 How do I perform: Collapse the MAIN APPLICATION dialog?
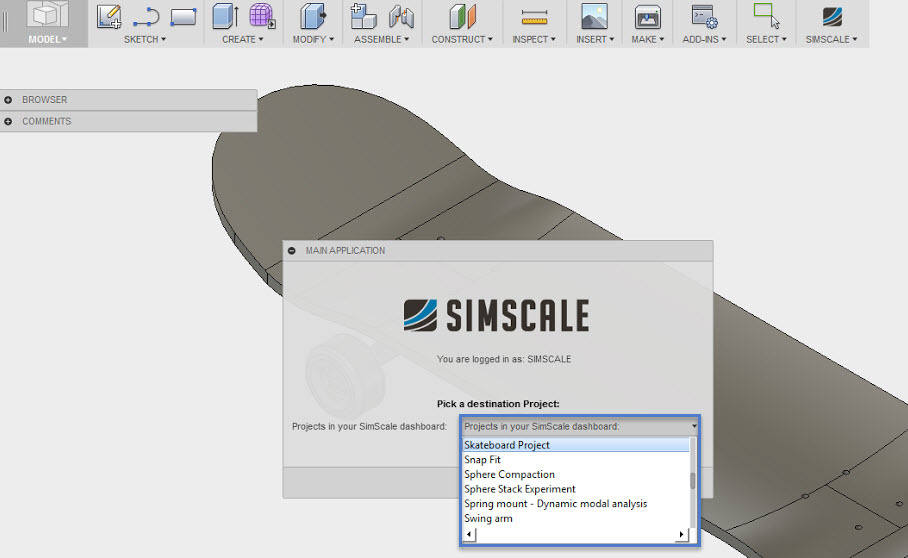pyautogui.click(x=292, y=251)
